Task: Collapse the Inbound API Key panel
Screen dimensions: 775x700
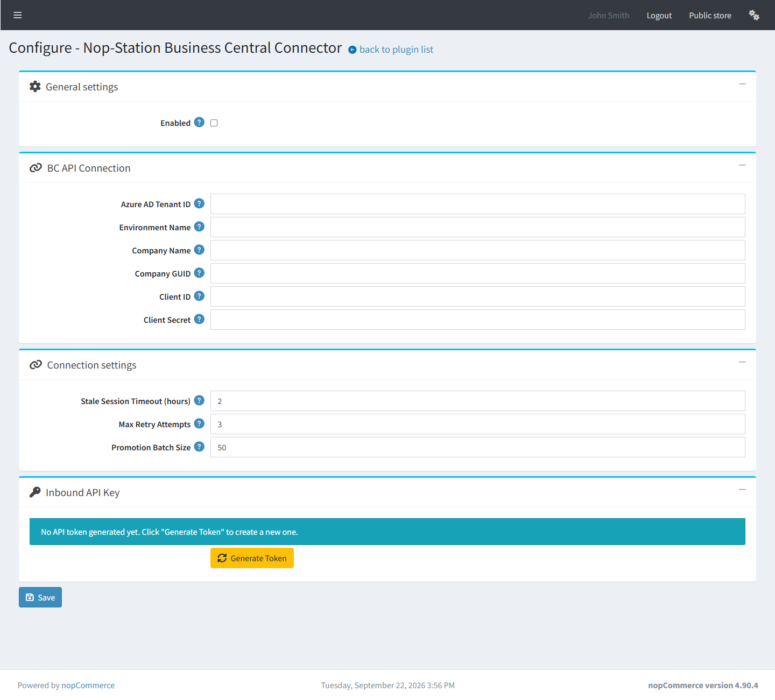Action: point(742,490)
